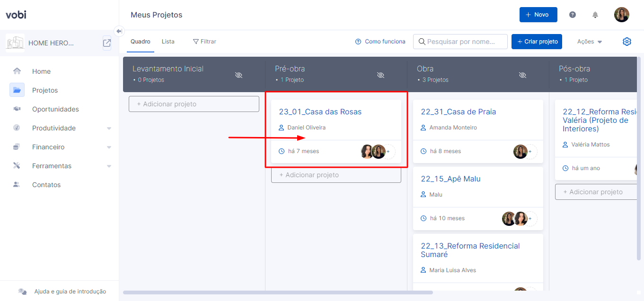Screen dimensions: 644x301
Task: Hide the Pré-obra column
Action: pos(380,75)
